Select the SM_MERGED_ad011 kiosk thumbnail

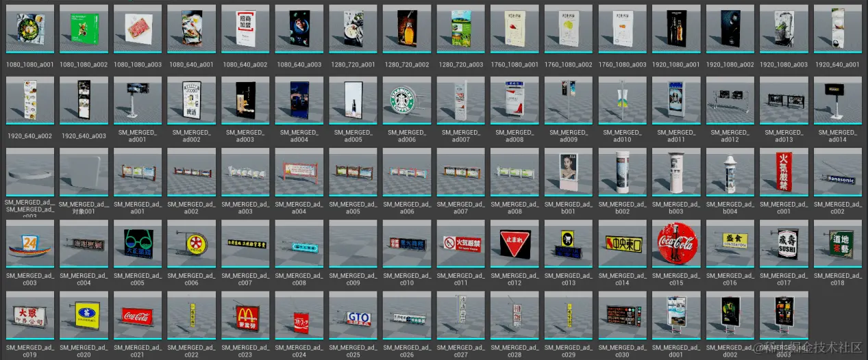tap(676, 100)
